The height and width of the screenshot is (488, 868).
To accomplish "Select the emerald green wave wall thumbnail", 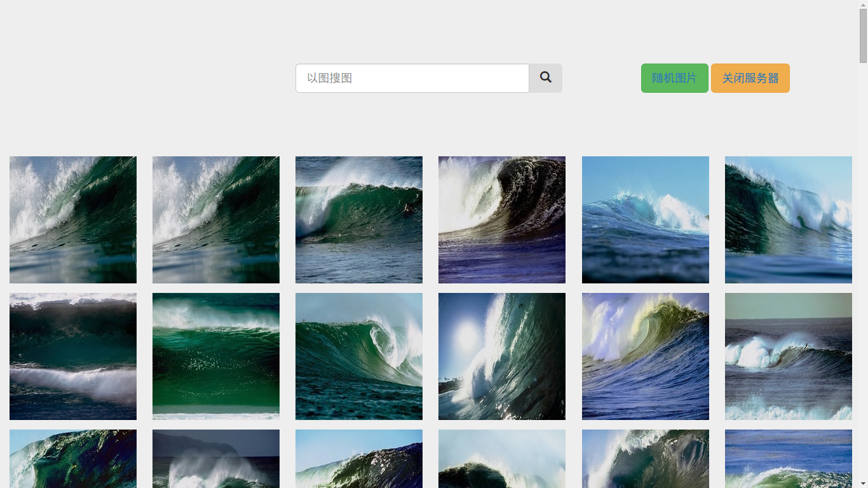I will click(215, 356).
